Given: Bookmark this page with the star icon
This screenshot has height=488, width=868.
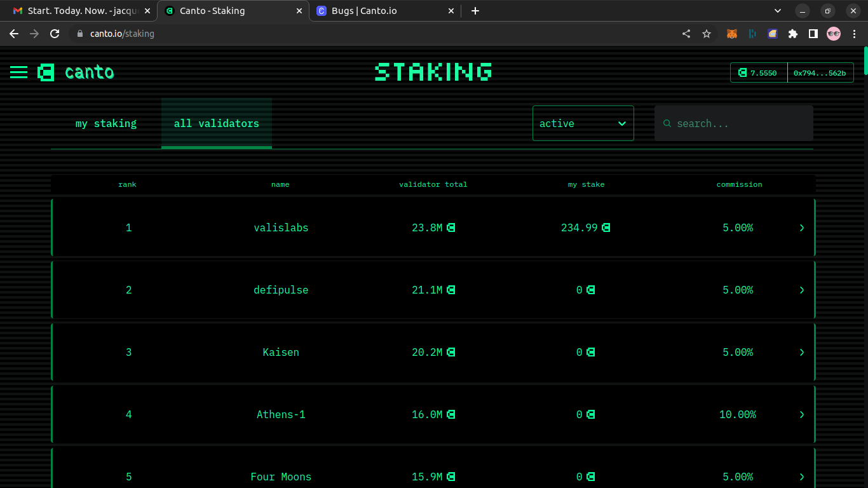Looking at the screenshot, I should pos(707,34).
